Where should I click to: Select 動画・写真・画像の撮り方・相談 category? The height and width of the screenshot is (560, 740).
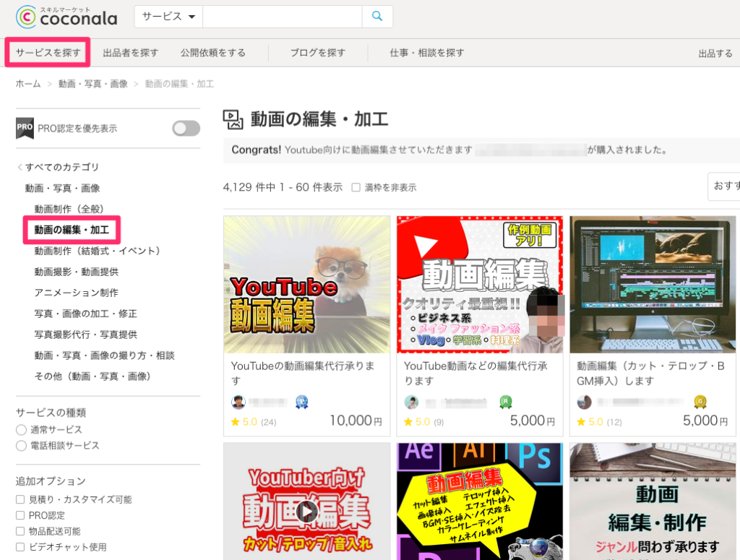[104, 356]
